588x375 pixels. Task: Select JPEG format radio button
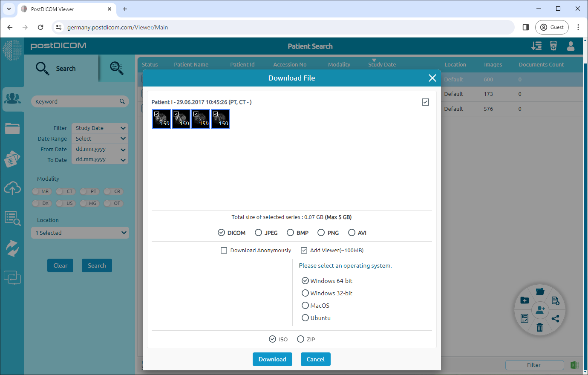pos(258,233)
